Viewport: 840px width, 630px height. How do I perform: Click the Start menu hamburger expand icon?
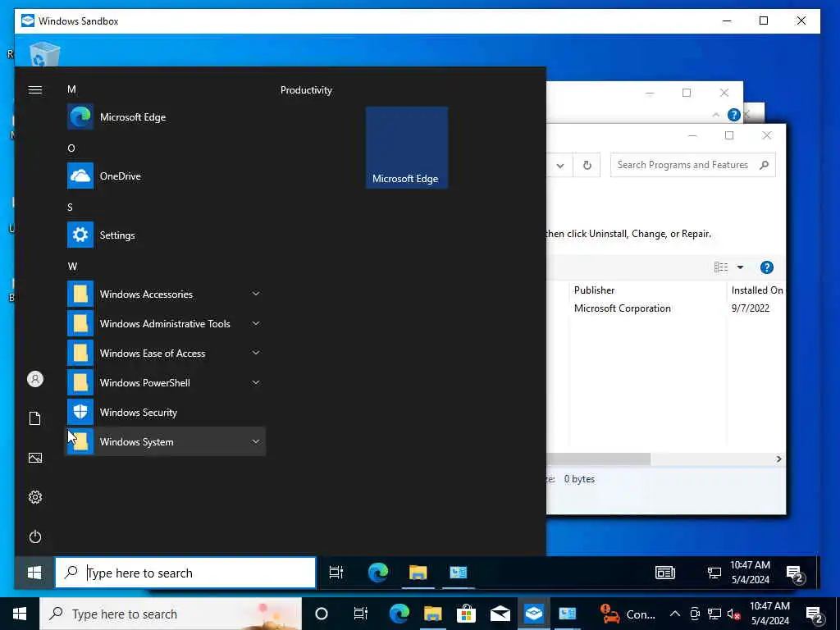(x=34, y=90)
